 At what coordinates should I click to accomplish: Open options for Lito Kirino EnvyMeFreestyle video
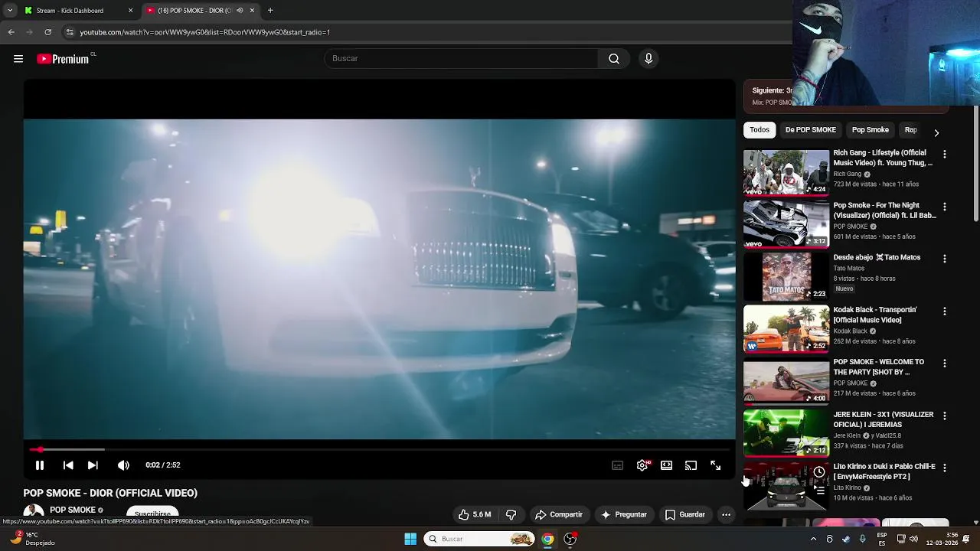[945, 468]
